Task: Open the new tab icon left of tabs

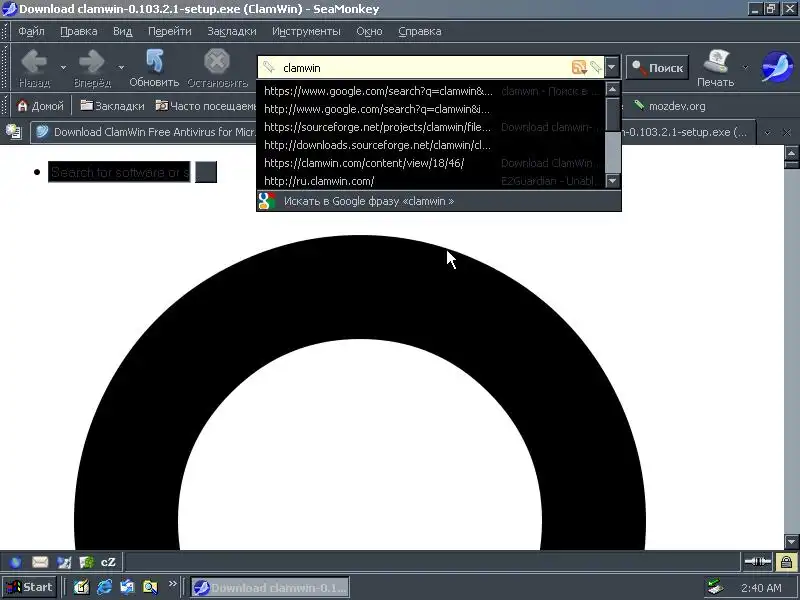Action: click(x=14, y=132)
